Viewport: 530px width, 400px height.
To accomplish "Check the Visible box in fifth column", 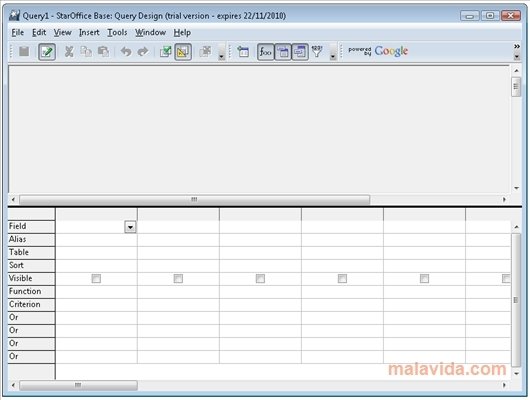I will (424, 278).
